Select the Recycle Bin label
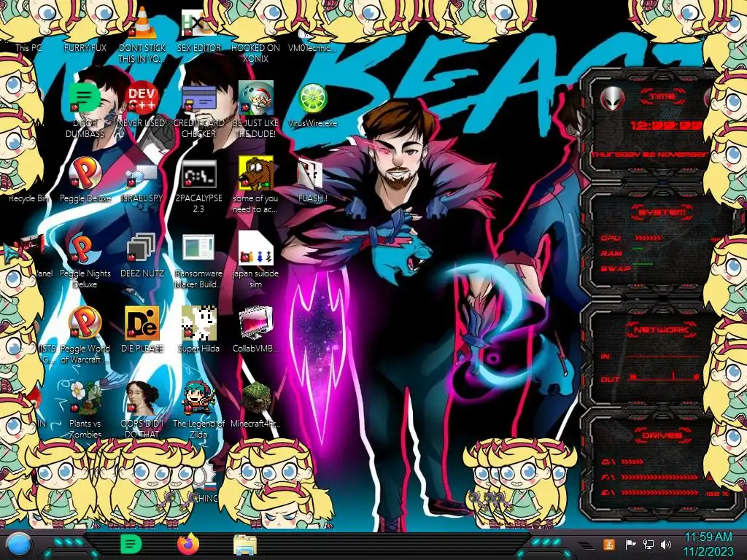 pyautogui.click(x=28, y=198)
